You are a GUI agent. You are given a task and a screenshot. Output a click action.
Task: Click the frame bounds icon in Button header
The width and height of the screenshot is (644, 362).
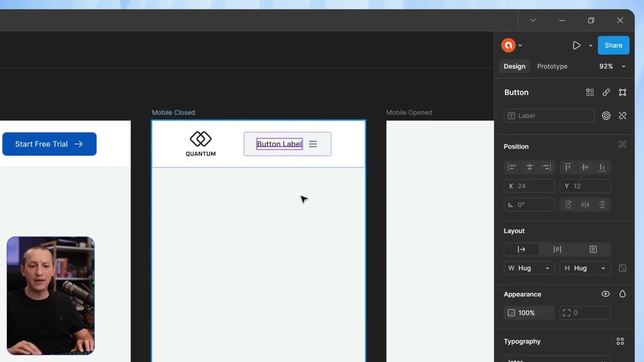(x=622, y=93)
